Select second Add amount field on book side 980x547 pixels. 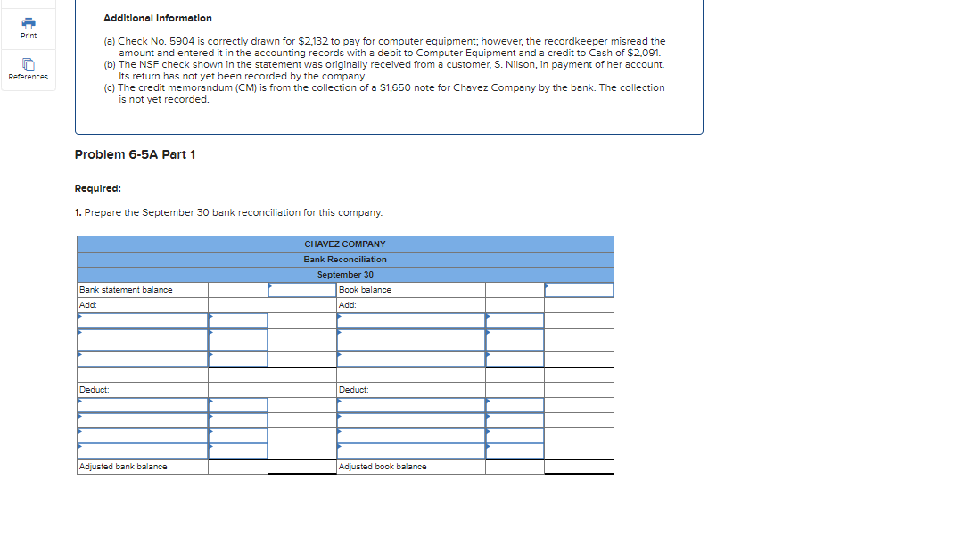[x=515, y=339]
